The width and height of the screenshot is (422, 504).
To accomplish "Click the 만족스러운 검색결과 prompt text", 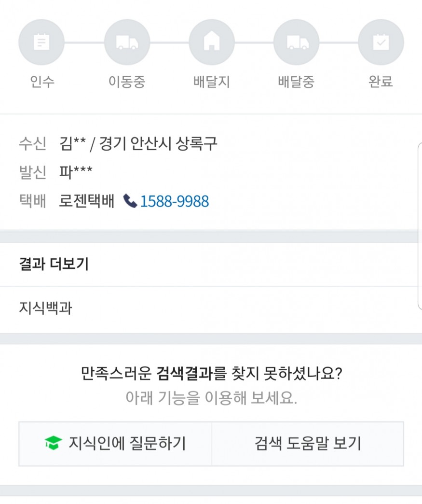I will tap(212, 374).
